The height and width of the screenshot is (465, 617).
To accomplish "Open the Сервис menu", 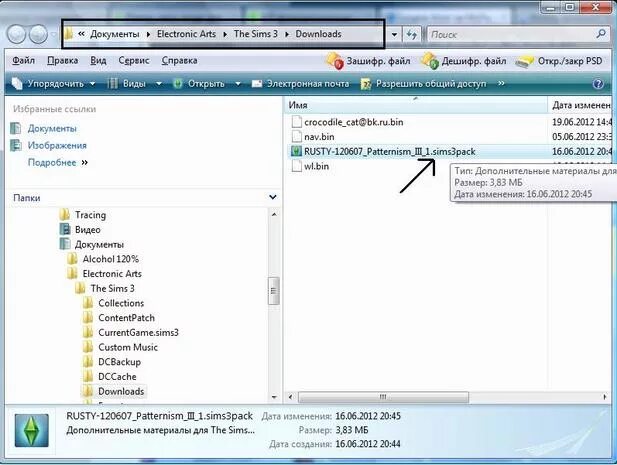I will click(134, 61).
